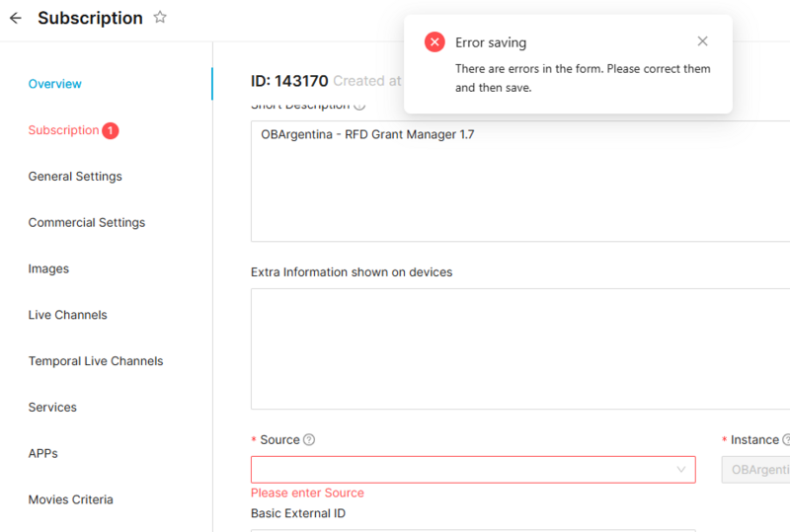This screenshot has height=532, width=790.
Task: Select Commercial Settings menu item
Action: 87,223
